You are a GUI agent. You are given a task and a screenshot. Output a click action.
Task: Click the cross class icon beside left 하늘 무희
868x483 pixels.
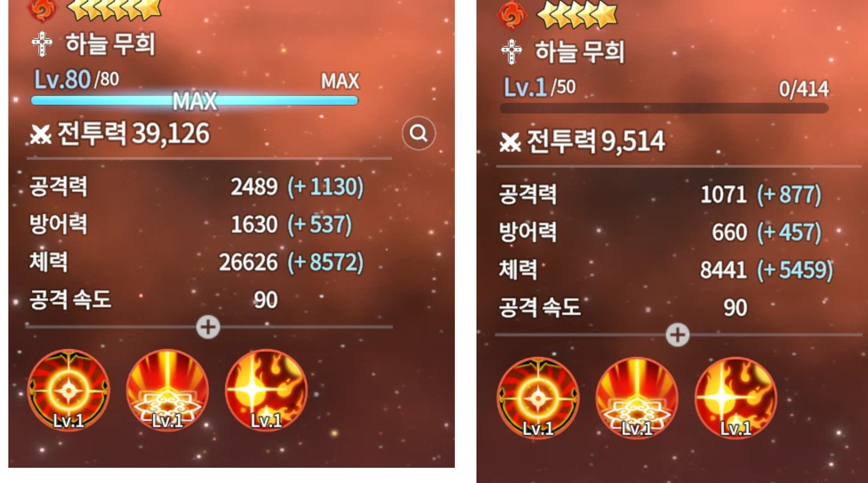coord(42,44)
